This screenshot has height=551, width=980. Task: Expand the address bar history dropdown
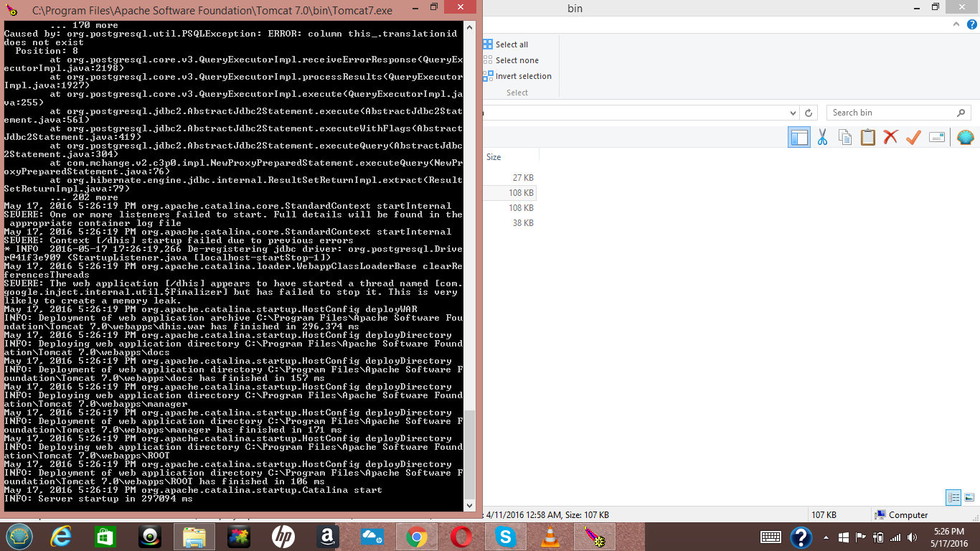[793, 113]
